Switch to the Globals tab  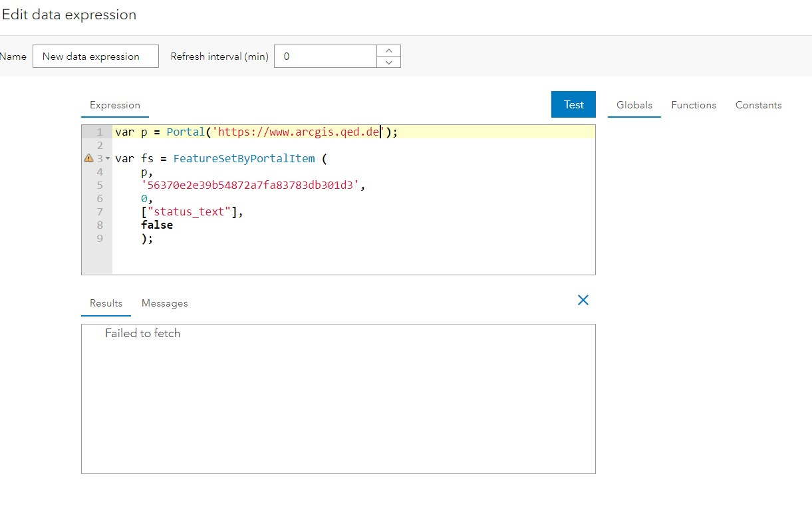click(x=634, y=105)
